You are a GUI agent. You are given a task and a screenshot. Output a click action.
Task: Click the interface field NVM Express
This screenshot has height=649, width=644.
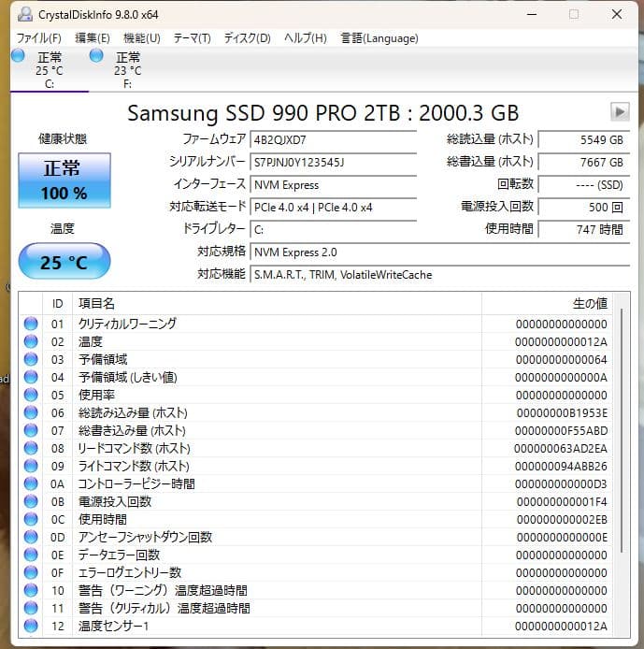click(x=334, y=184)
